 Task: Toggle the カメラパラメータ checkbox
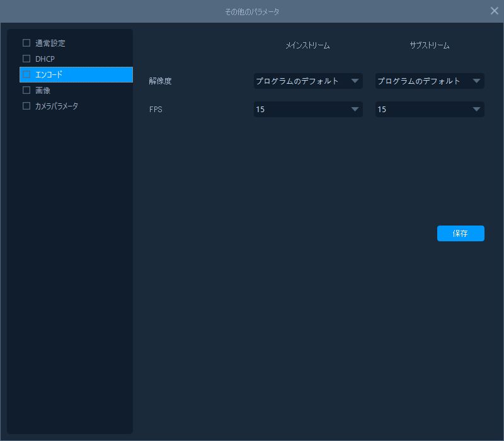click(26, 106)
